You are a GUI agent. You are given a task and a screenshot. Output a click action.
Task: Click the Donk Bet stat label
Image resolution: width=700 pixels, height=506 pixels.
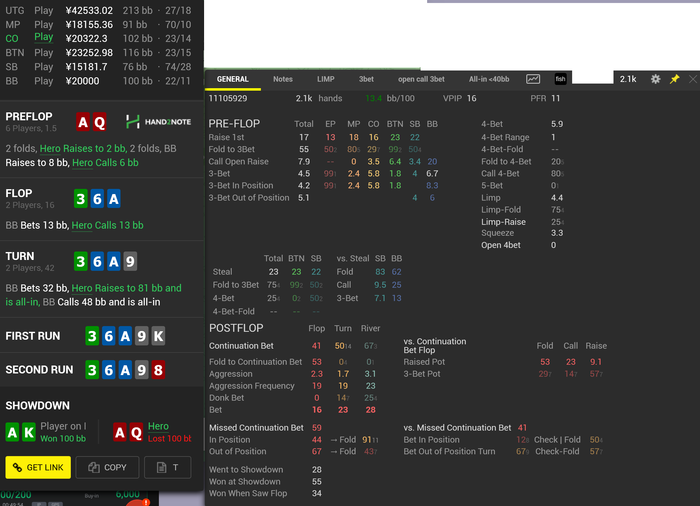point(226,397)
